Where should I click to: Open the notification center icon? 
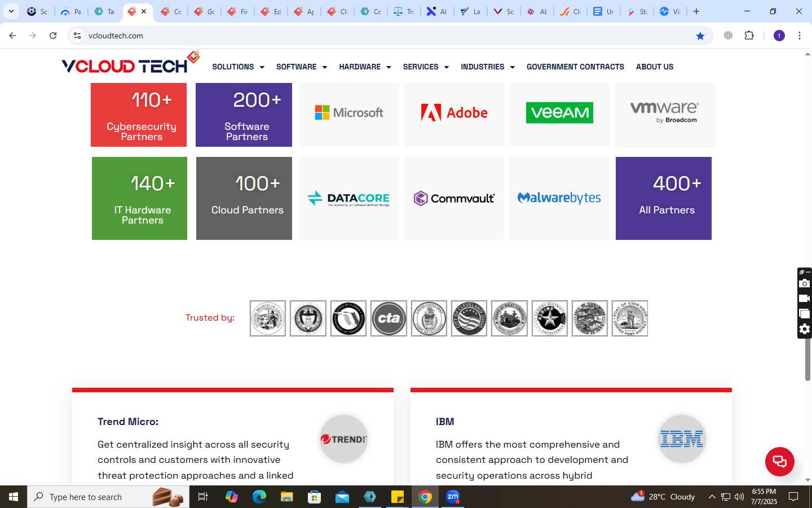click(793, 497)
